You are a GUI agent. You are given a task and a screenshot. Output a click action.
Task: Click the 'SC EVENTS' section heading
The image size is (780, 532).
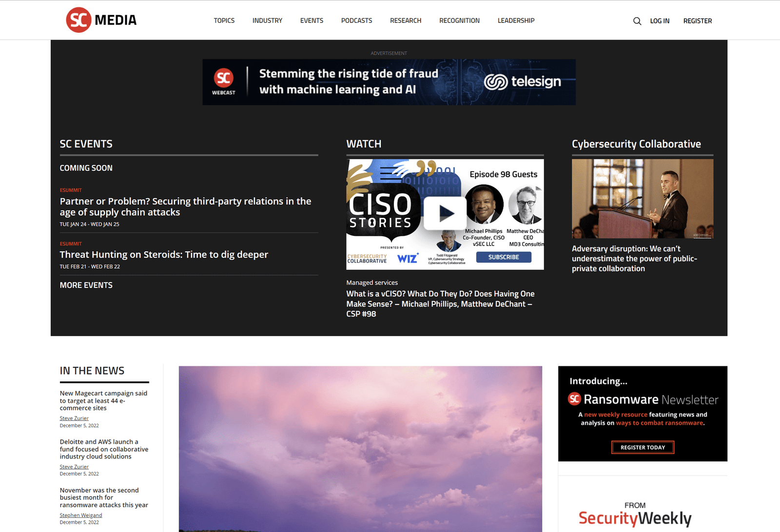86,144
